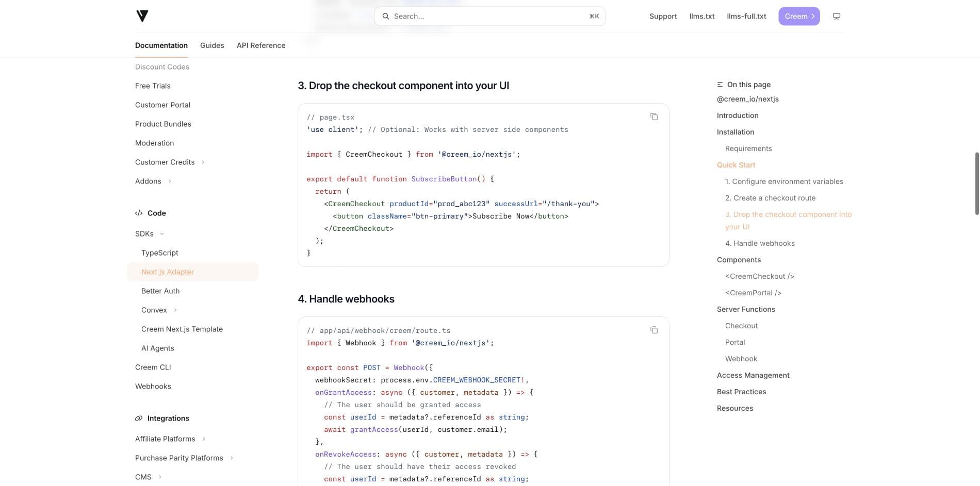Copy the page.tsx code block
This screenshot has height=486, width=980.
[x=654, y=117]
